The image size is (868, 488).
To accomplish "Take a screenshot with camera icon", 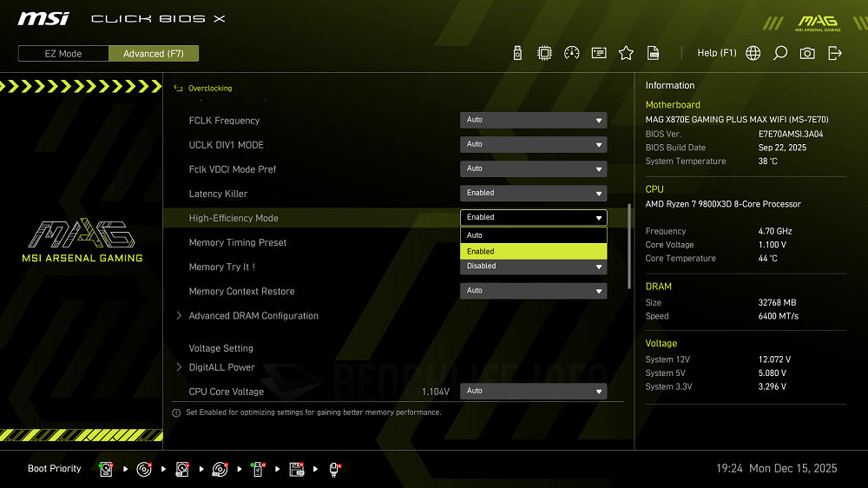I will click(807, 53).
